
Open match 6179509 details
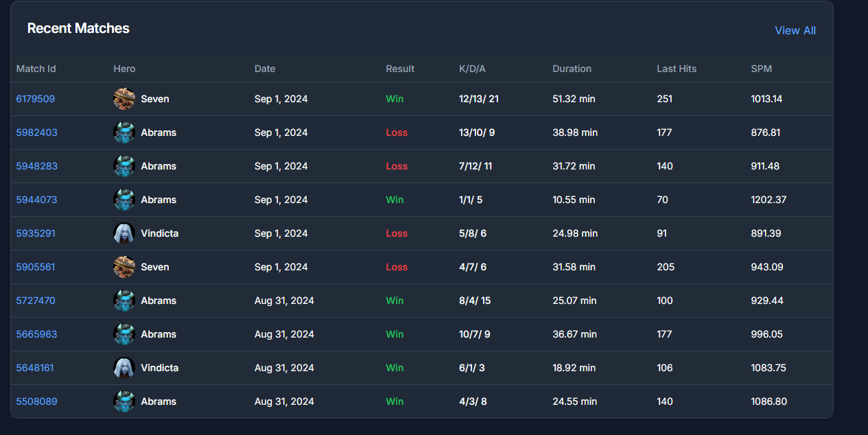(36, 99)
